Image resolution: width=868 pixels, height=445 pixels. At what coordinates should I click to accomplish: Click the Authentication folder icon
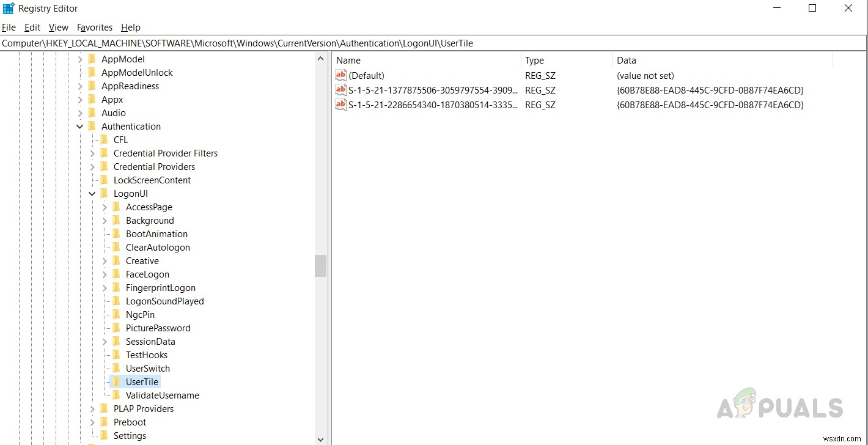(92, 127)
